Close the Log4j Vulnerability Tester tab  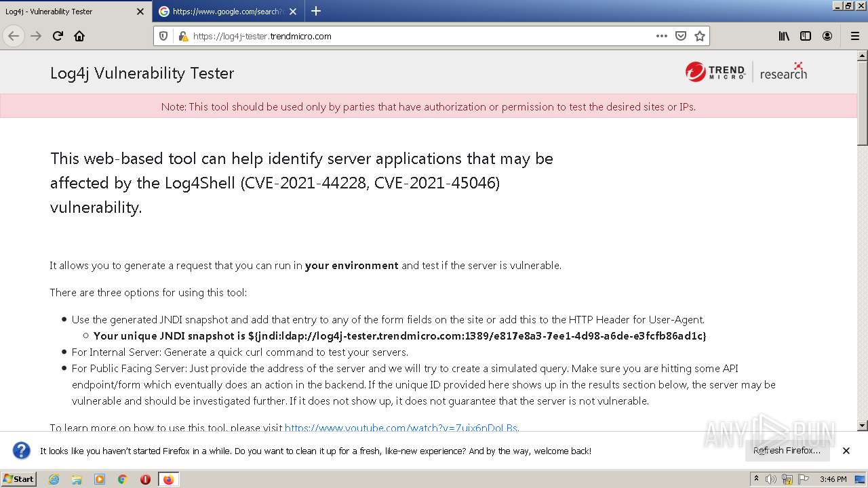pyautogui.click(x=140, y=12)
